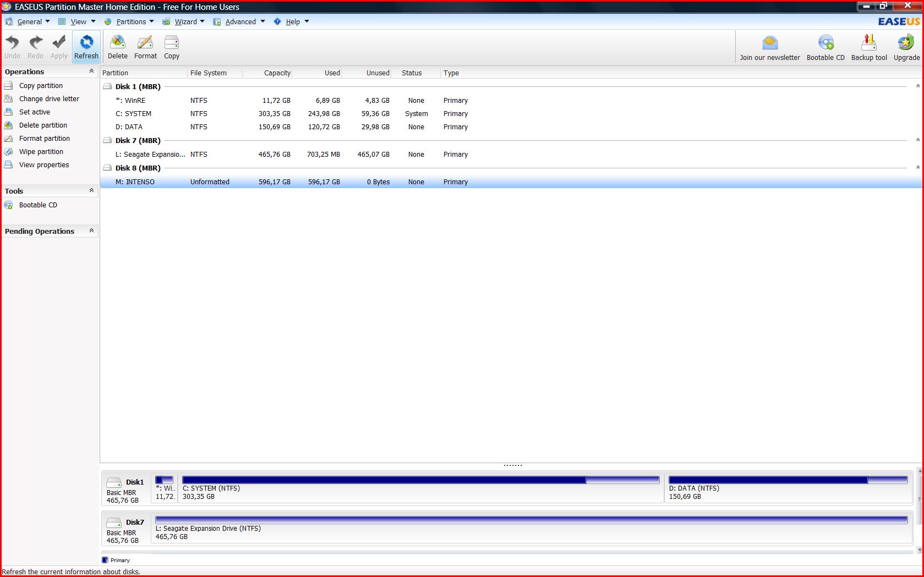Click the pane splitter handle dots

coord(513,465)
